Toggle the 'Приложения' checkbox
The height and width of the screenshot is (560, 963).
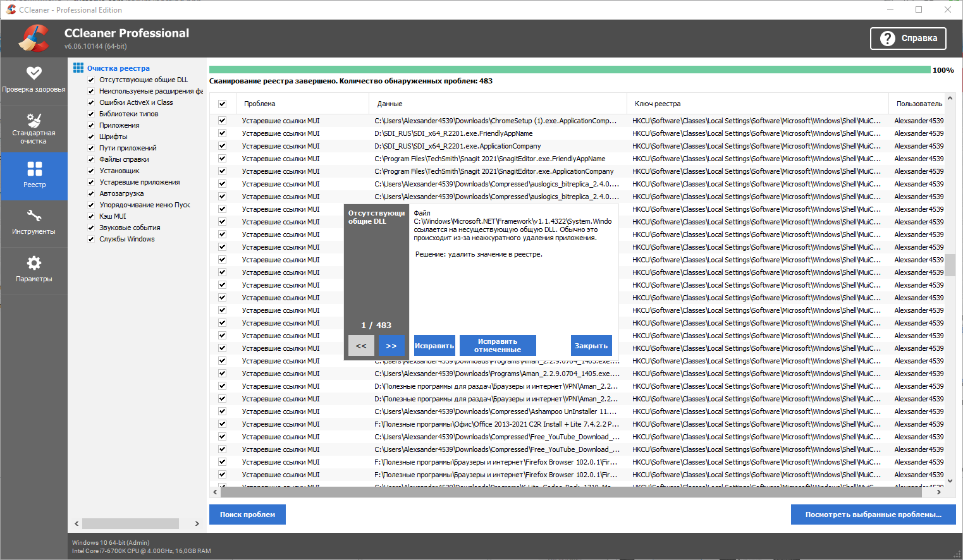(x=91, y=125)
